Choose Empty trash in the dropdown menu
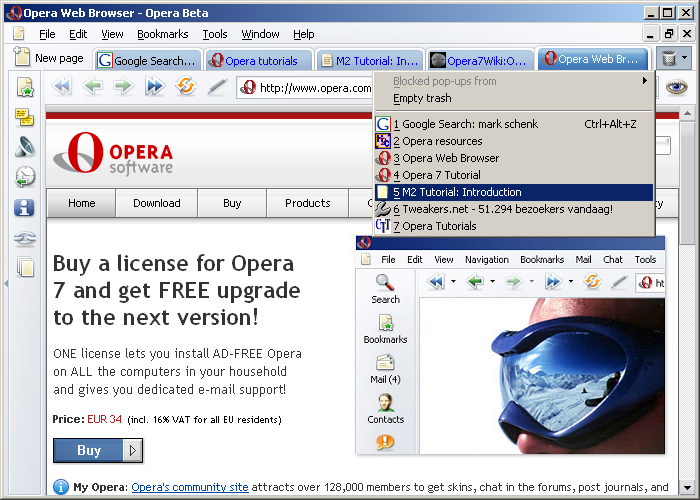 422,98
